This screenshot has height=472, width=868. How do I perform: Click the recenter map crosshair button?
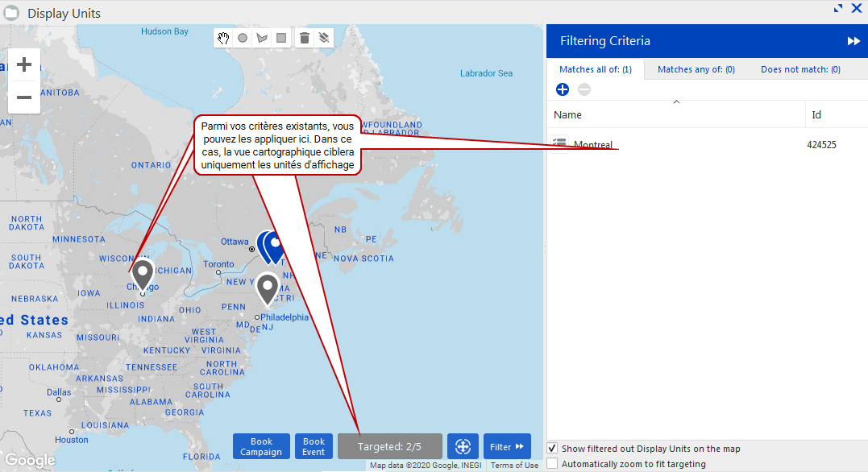(x=463, y=446)
